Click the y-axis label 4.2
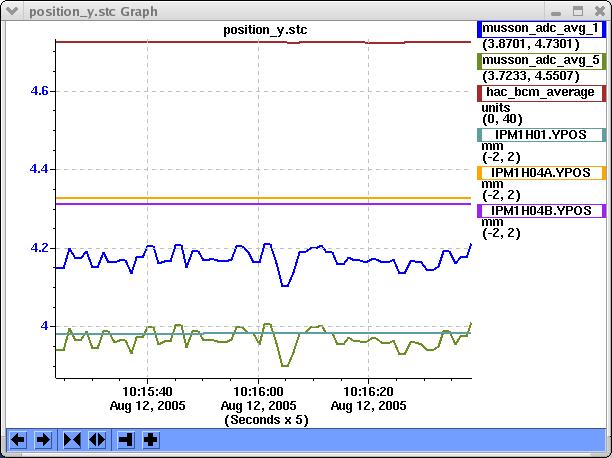The width and height of the screenshot is (612, 458). click(x=39, y=248)
